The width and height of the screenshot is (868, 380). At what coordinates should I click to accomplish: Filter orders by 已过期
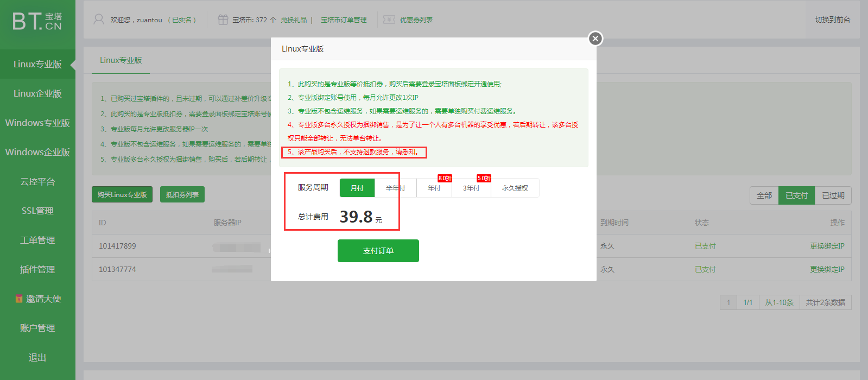[x=833, y=195]
